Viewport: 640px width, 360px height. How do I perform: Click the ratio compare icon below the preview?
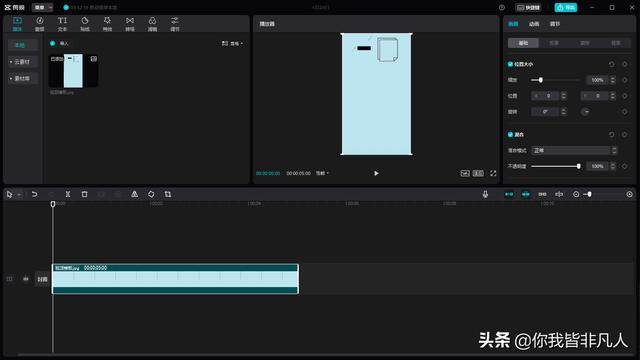pyautogui.click(x=478, y=173)
